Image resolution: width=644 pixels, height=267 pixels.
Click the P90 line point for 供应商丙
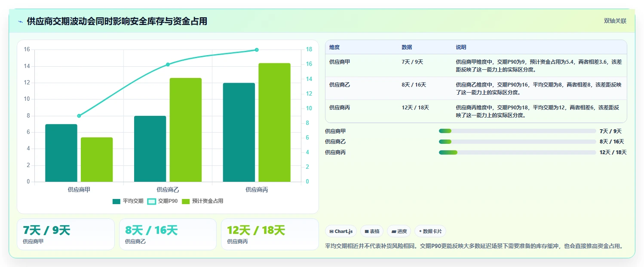pyautogui.click(x=257, y=50)
